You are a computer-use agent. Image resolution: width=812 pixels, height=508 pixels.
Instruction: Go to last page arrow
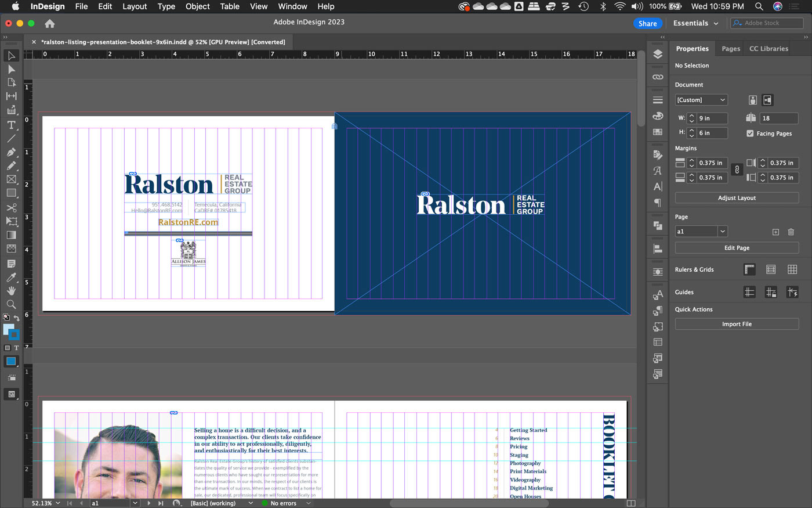[161, 503]
